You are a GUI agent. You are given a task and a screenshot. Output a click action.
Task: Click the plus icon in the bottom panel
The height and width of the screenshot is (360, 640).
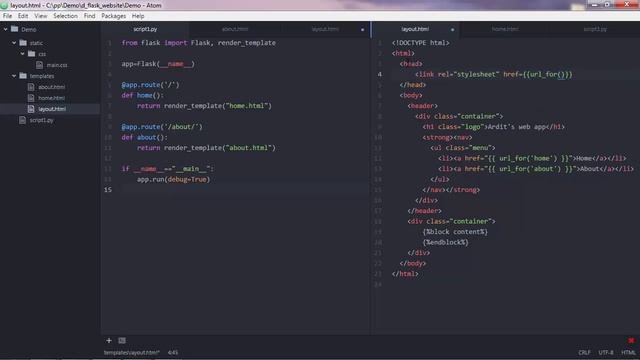pos(109,340)
